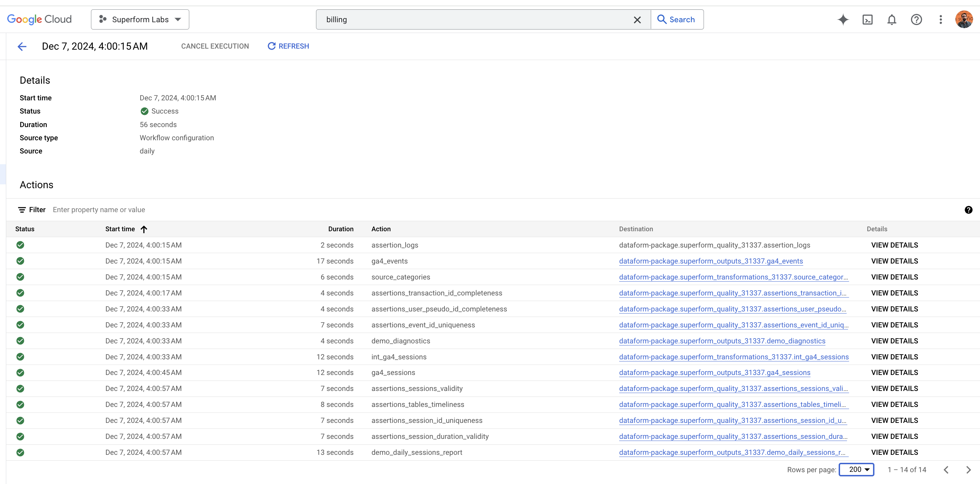View details for assertions_session_id_uniqueness
This screenshot has width=980, height=484.
(x=895, y=420)
